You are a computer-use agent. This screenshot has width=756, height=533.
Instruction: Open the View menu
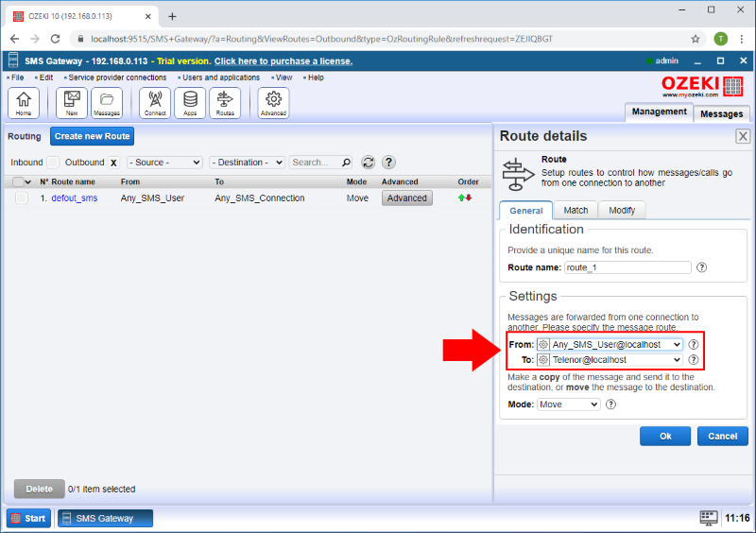pos(284,77)
